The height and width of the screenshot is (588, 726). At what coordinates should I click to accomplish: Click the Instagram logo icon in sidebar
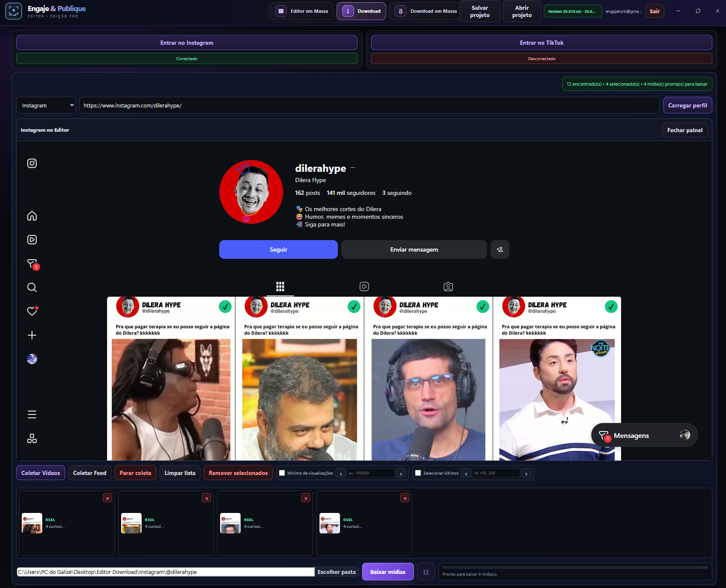click(32, 163)
